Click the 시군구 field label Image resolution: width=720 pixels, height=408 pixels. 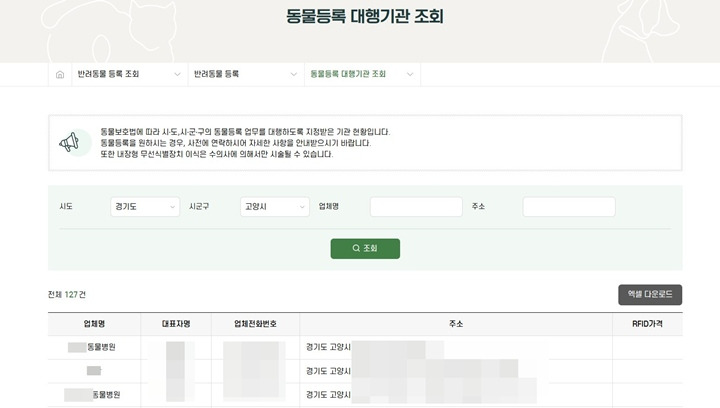(x=199, y=207)
